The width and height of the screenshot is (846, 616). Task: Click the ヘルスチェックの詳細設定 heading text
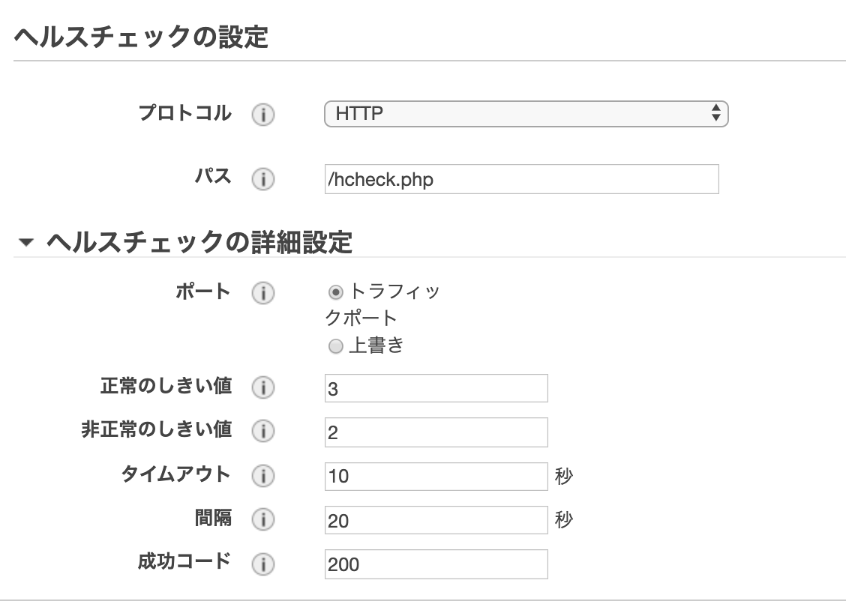[x=199, y=242]
